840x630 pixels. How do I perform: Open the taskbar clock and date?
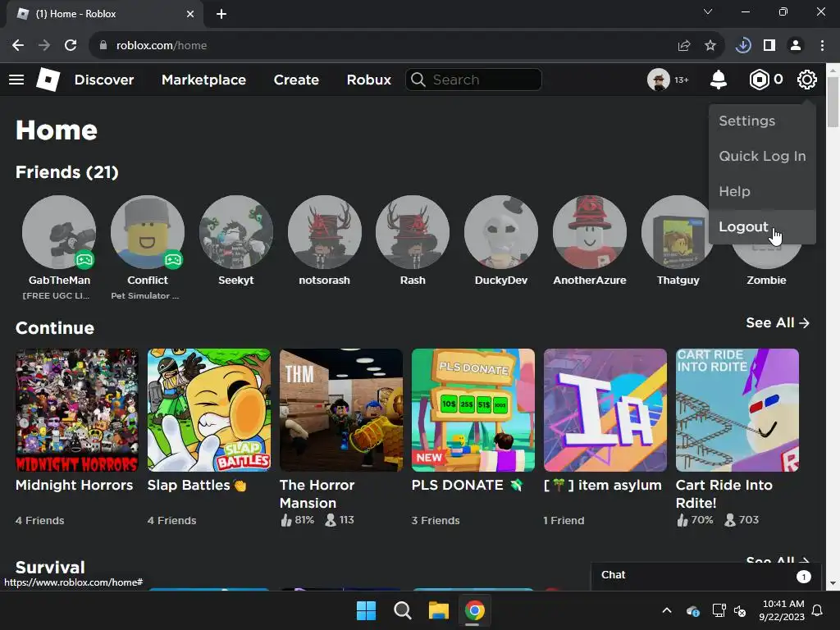point(782,610)
